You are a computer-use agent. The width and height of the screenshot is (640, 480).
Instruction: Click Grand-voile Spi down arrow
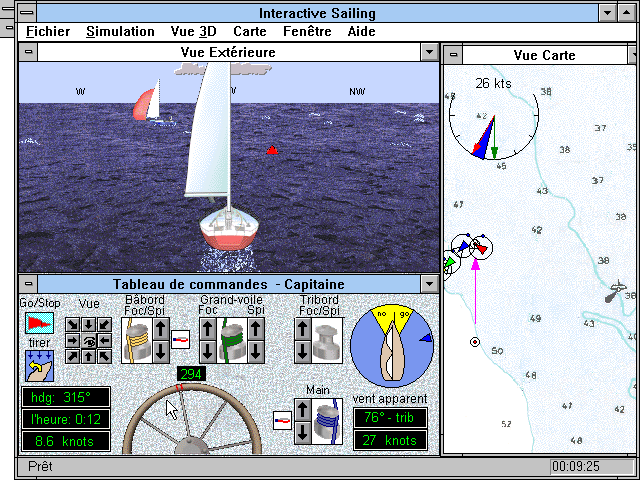click(256, 352)
